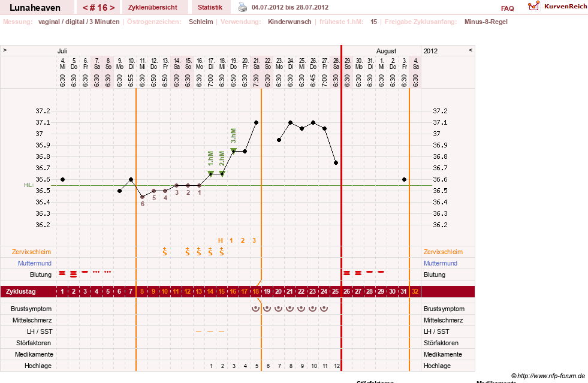The height and width of the screenshot is (383, 588).
Task: Click the LH test dash on day 15
Action: 222,331
